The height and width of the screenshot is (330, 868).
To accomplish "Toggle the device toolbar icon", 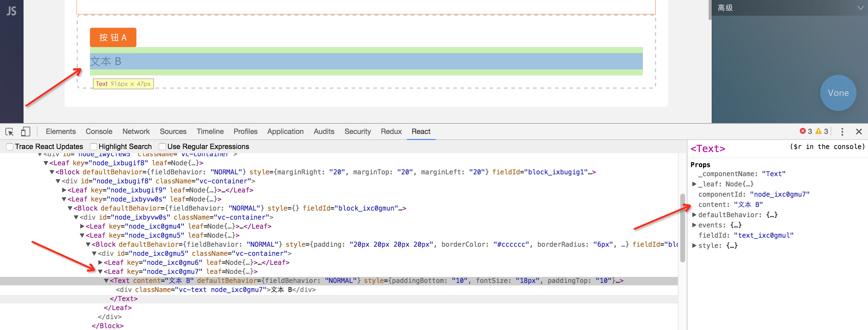I will 26,132.
